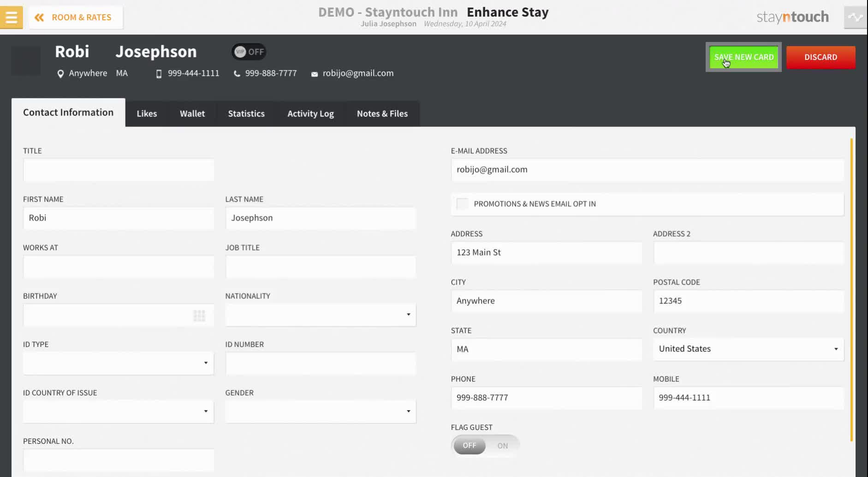The height and width of the screenshot is (477, 868).
Task: Open the hamburger main menu
Action: click(11, 17)
